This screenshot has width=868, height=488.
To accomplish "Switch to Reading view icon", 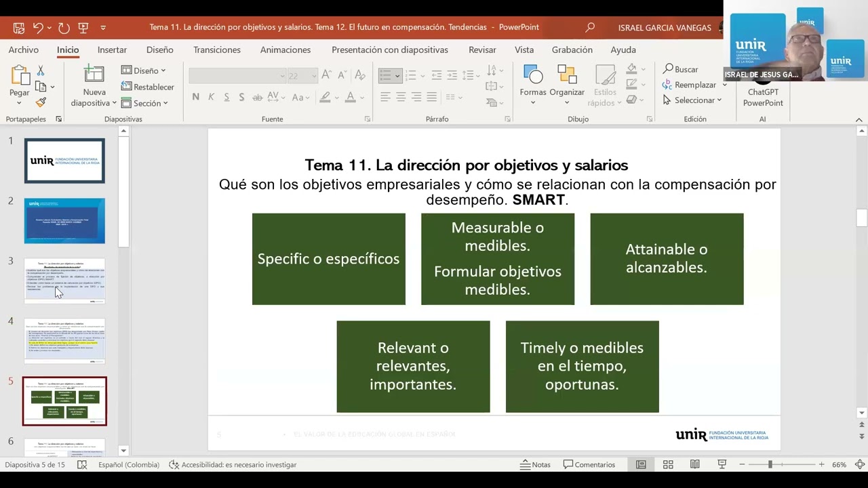I will coord(694,464).
